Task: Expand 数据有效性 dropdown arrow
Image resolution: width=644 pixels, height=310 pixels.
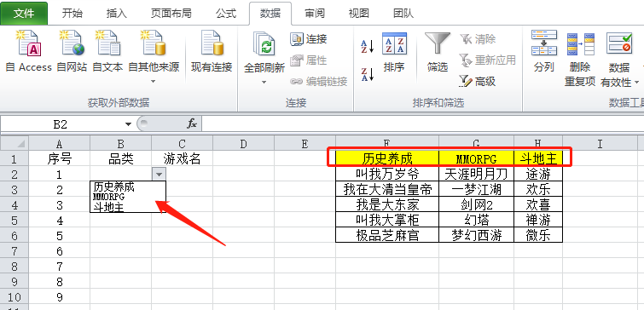Action: pyautogui.click(x=637, y=83)
